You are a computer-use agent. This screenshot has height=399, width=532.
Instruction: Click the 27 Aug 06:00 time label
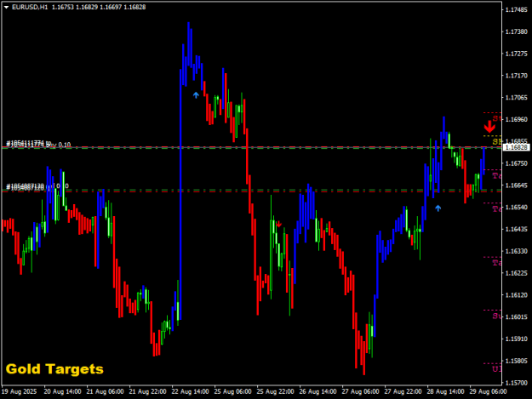click(360, 391)
